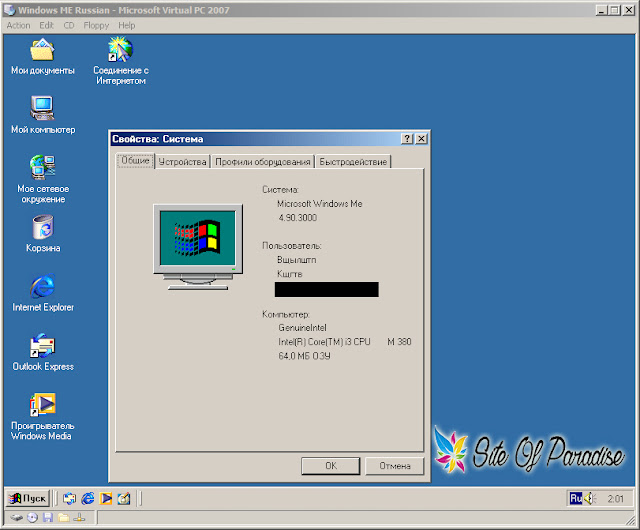640x530 pixels.
Task: Click Virtual PC CD drive status icon
Action: click(x=32, y=518)
